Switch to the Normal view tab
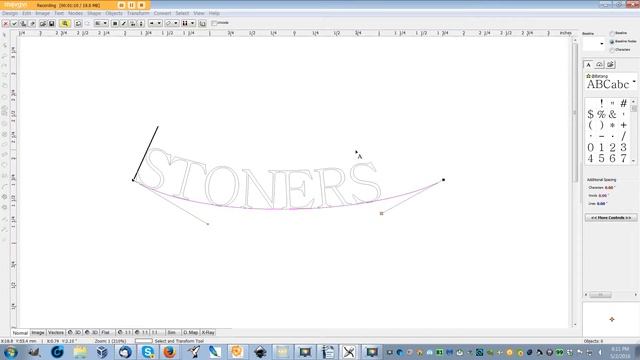 20,333
